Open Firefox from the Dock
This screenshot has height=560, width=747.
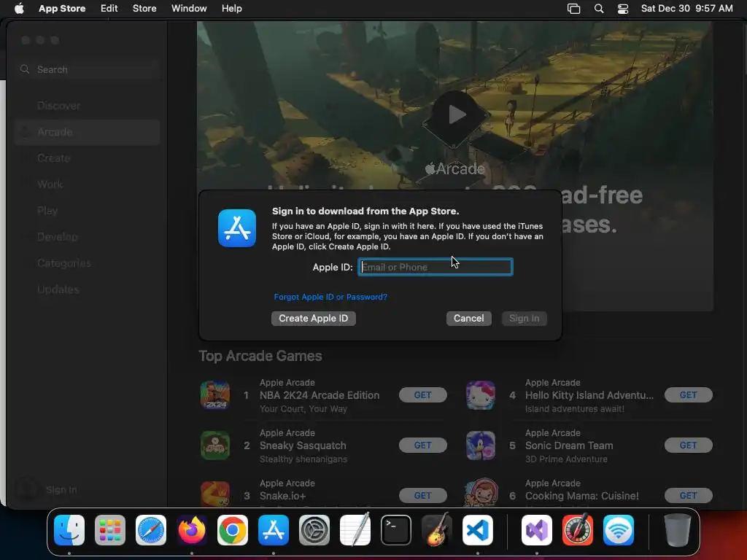click(192, 530)
